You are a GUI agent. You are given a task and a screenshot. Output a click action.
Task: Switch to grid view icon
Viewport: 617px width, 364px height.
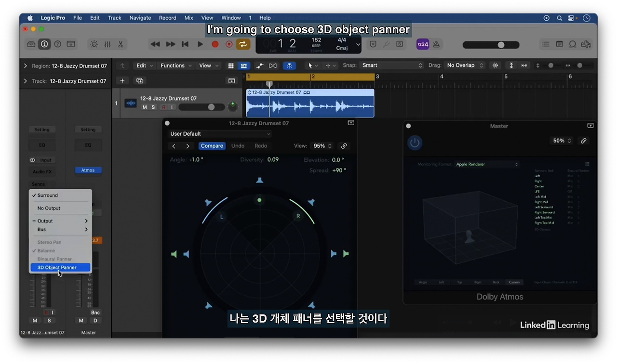coord(231,65)
